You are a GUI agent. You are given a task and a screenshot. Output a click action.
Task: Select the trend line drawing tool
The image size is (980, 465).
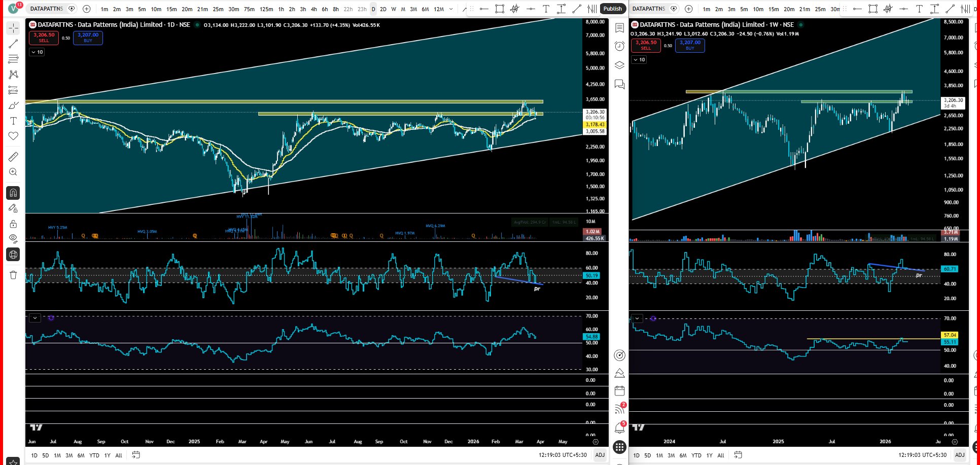(x=14, y=44)
